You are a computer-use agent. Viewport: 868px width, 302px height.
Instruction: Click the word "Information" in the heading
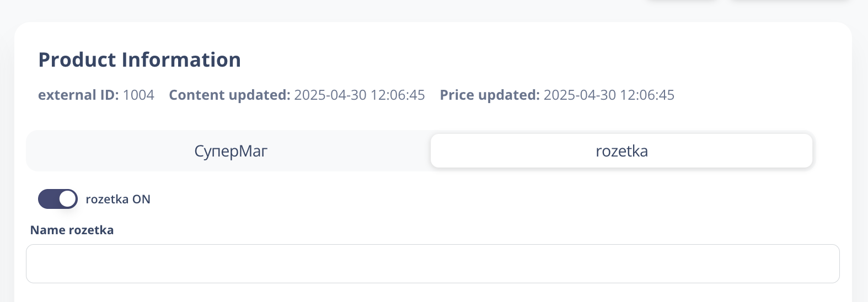click(x=181, y=60)
